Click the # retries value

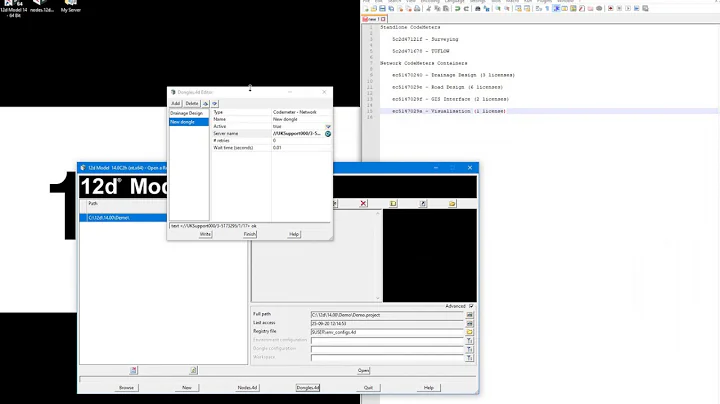[301, 140]
